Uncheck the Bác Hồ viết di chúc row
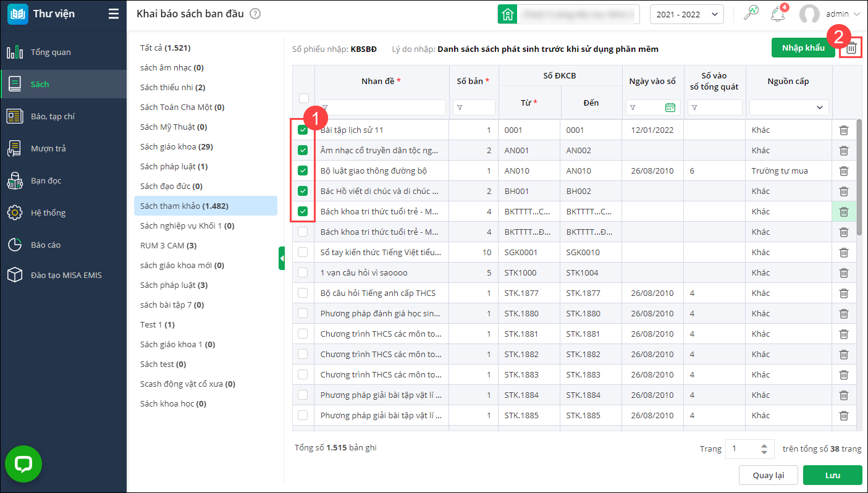This screenshot has width=868, height=493. point(303,191)
